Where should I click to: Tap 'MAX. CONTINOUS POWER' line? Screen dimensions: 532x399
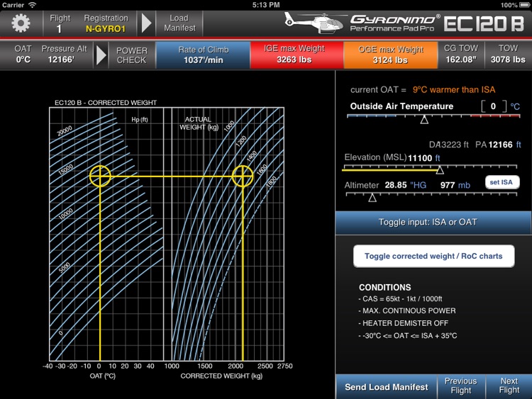pos(407,311)
